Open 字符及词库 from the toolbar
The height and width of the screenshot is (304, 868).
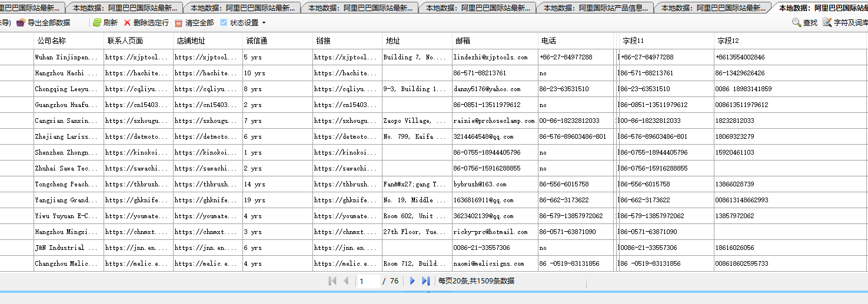pyautogui.click(x=845, y=22)
